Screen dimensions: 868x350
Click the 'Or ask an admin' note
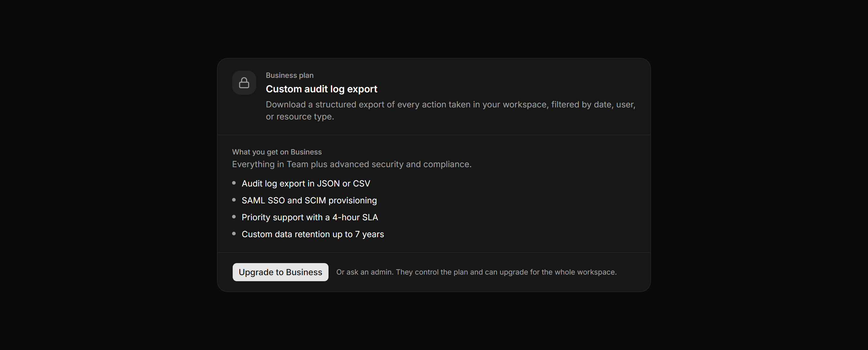pyautogui.click(x=476, y=272)
